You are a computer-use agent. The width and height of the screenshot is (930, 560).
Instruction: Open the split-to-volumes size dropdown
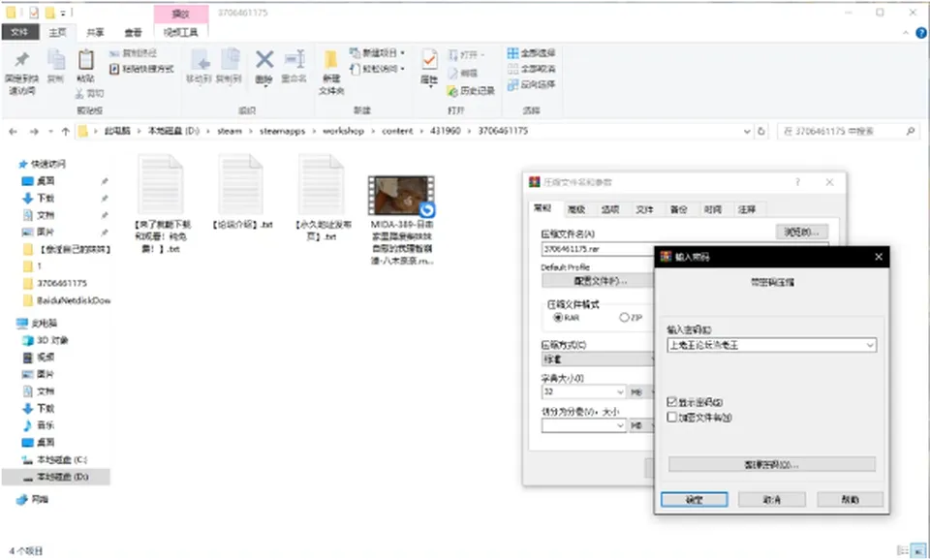pyautogui.click(x=620, y=425)
